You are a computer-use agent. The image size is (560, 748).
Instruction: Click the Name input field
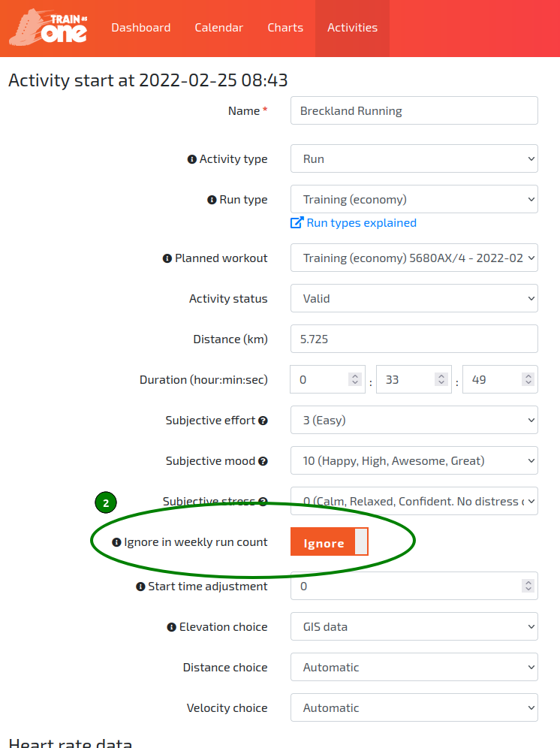(414, 111)
